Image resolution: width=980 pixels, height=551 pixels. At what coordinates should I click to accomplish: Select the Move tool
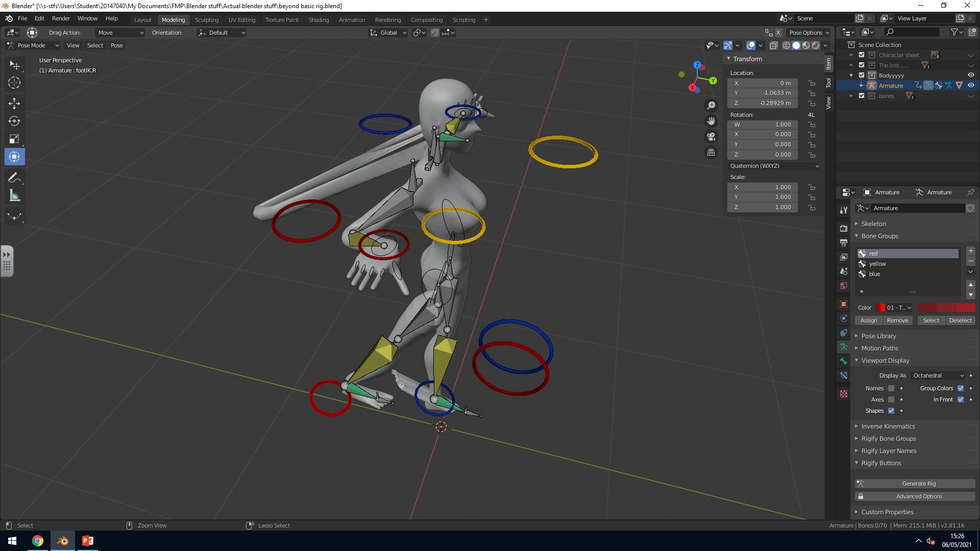click(14, 104)
